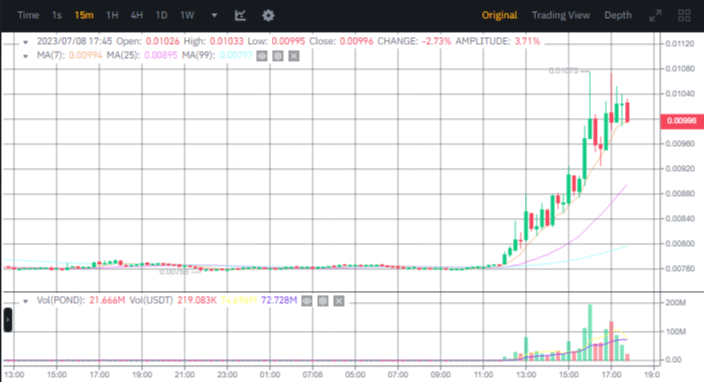This screenshot has width=704, height=382.
Task: Click the Time label
Action: coord(28,15)
